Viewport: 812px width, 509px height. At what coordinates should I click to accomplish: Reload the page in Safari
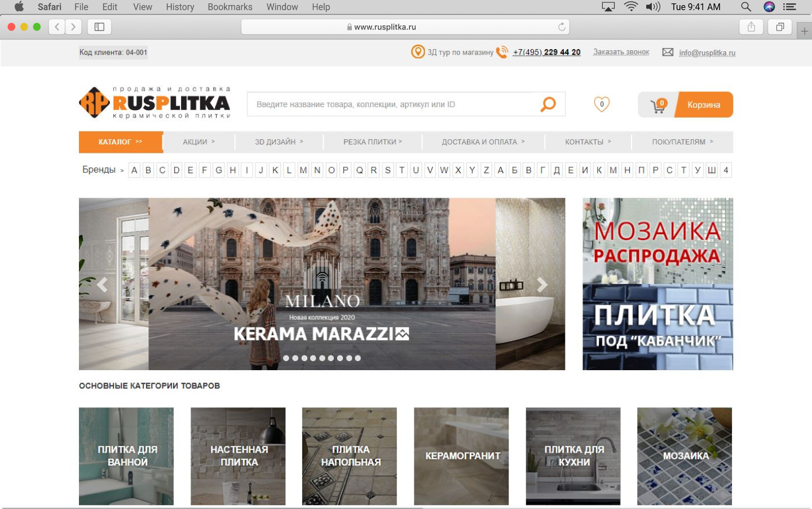pyautogui.click(x=562, y=27)
